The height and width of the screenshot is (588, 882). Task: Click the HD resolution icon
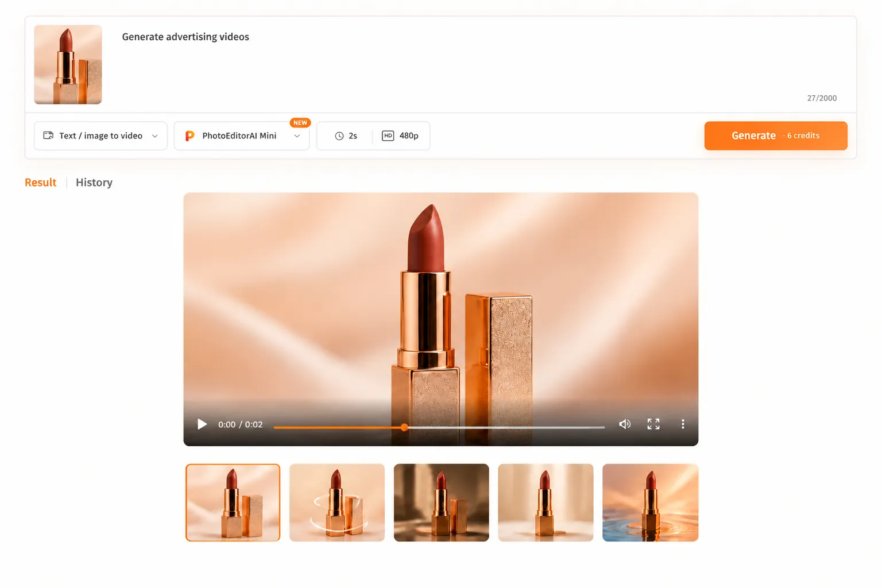coord(388,136)
